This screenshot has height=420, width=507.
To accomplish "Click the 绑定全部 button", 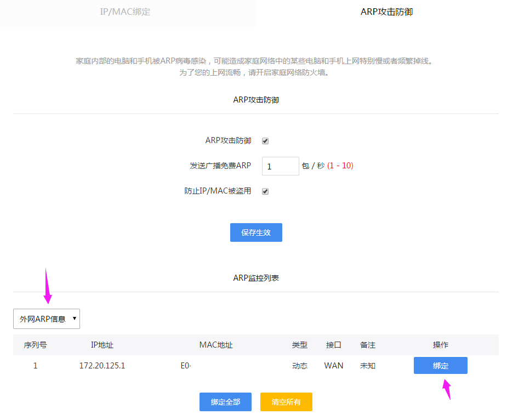I will click(x=225, y=402).
